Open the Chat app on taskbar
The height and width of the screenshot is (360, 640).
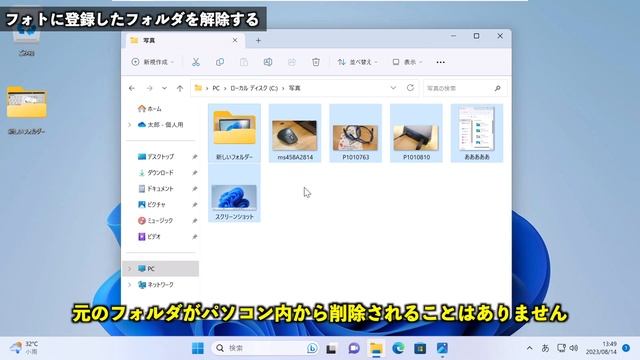(x=353, y=348)
